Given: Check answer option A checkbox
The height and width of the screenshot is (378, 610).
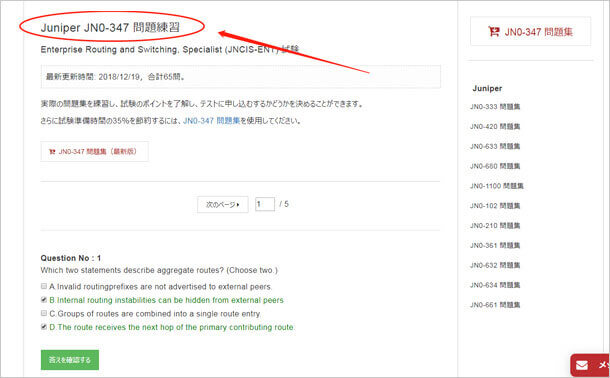Looking at the screenshot, I should [44, 286].
